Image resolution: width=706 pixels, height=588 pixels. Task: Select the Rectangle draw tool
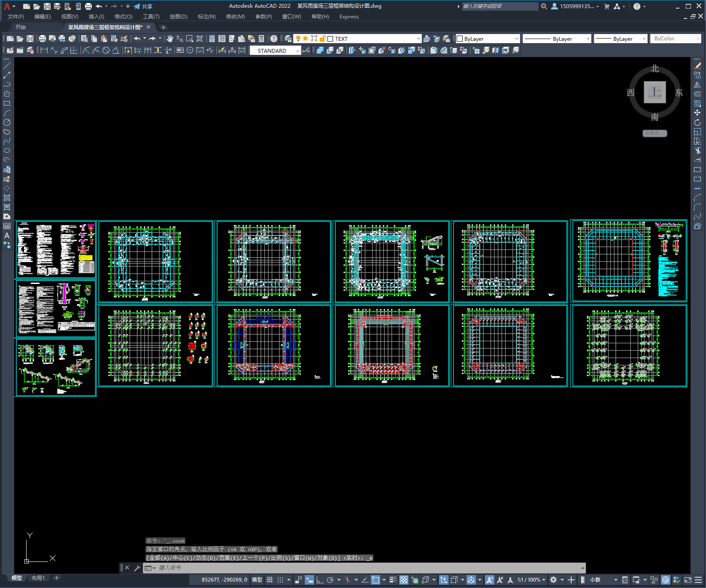point(7,103)
